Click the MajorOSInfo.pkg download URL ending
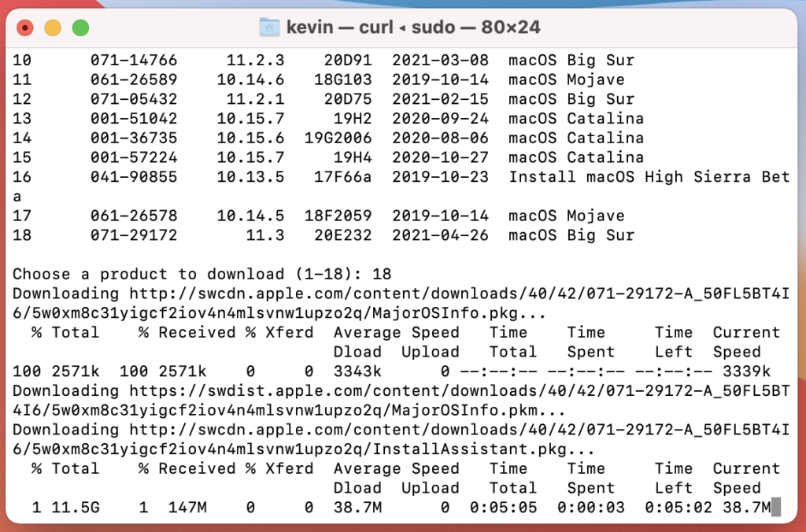Image resolution: width=806 pixels, height=532 pixels. pos(460,313)
